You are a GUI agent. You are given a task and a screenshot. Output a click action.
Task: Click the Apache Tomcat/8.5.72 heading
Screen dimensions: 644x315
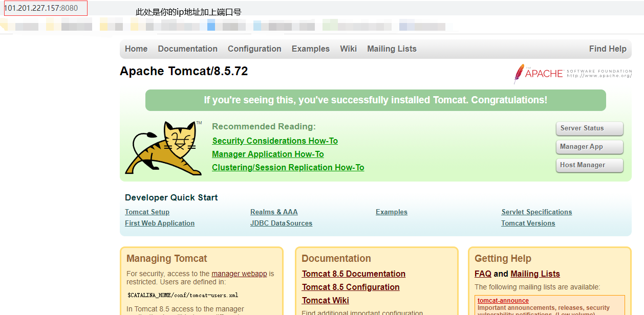click(x=184, y=71)
